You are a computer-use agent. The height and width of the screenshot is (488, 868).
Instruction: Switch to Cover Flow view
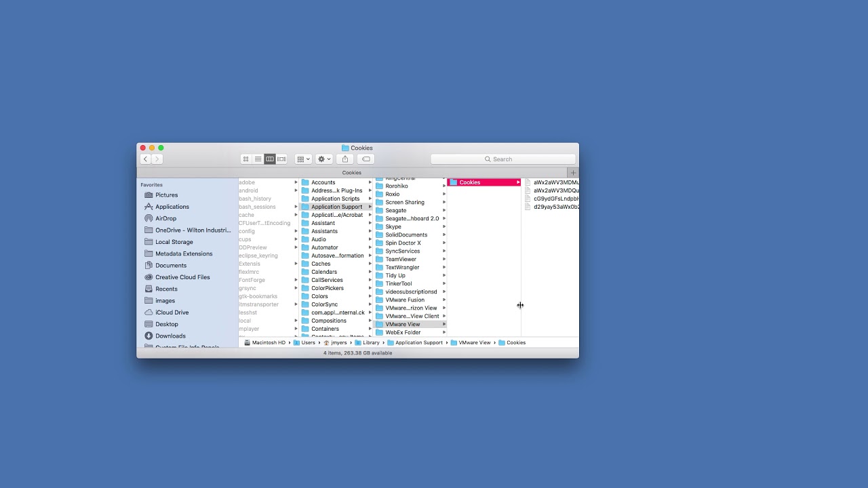click(281, 159)
